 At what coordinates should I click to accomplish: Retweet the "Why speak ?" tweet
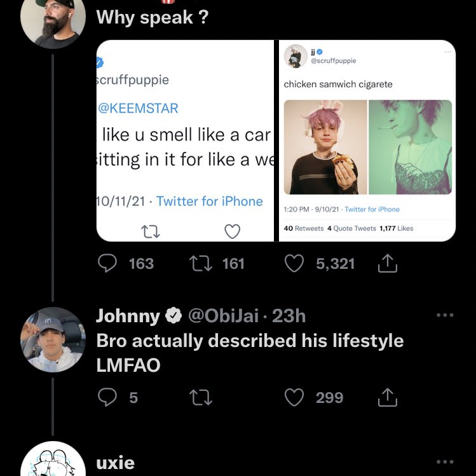coord(201,264)
